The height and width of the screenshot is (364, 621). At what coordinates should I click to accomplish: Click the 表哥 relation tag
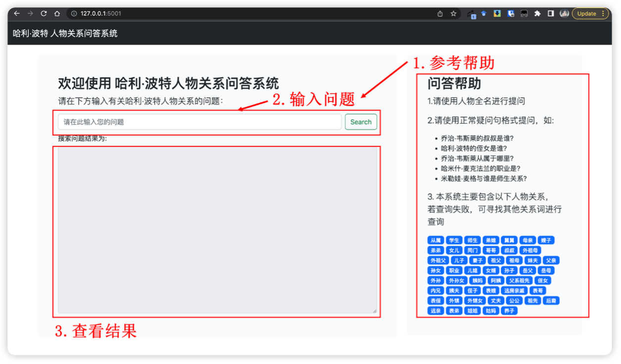coord(538,290)
